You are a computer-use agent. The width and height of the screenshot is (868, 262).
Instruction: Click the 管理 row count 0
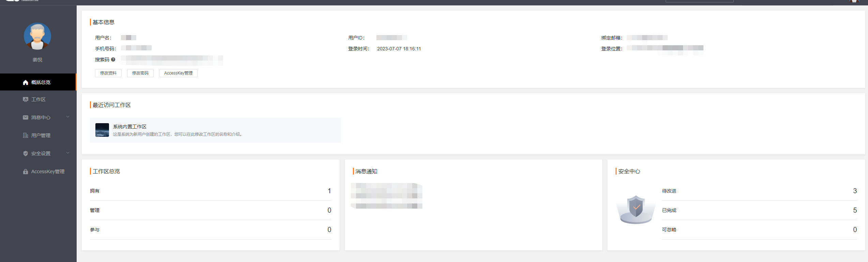click(329, 210)
